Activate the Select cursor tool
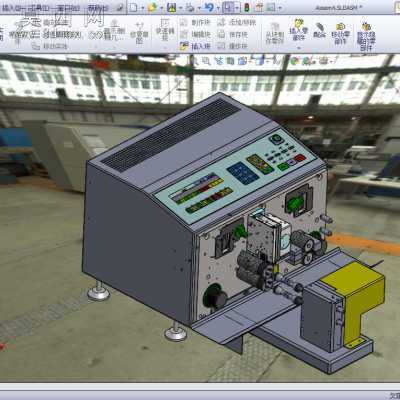This screenshot has height=400, width=400. click(228, 7)
